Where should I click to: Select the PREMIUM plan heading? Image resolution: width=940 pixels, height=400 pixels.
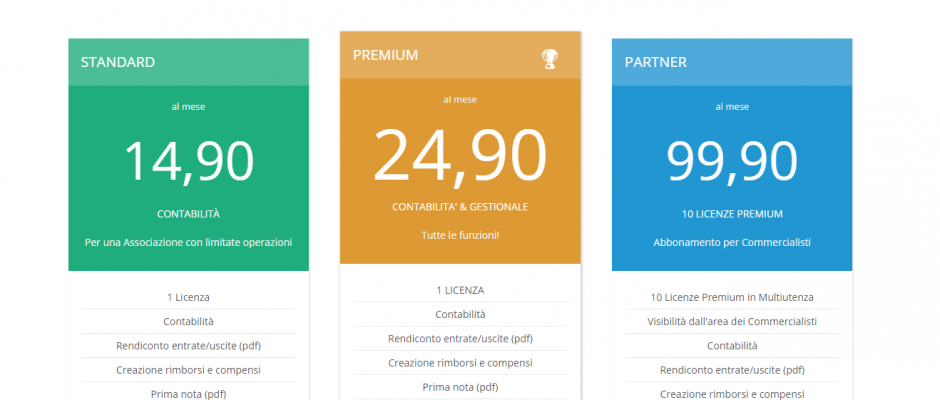pyautogui.click(x=385, y=55)
